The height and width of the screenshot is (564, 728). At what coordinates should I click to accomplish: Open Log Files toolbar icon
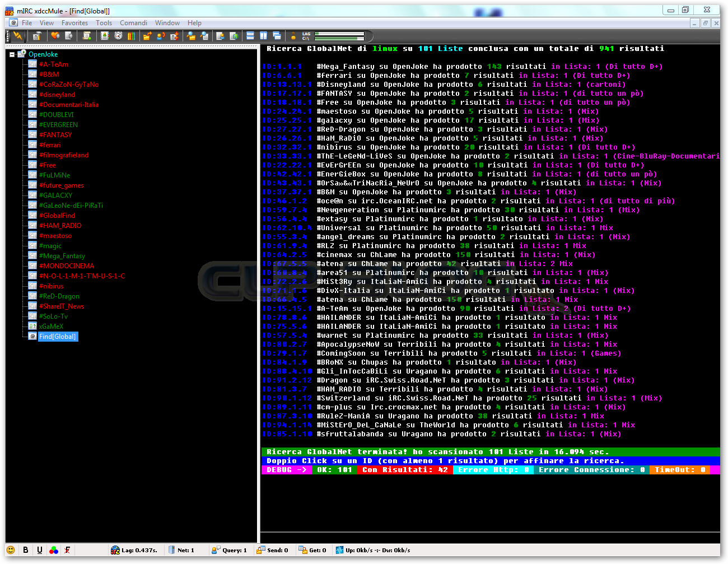click(204, 36)
